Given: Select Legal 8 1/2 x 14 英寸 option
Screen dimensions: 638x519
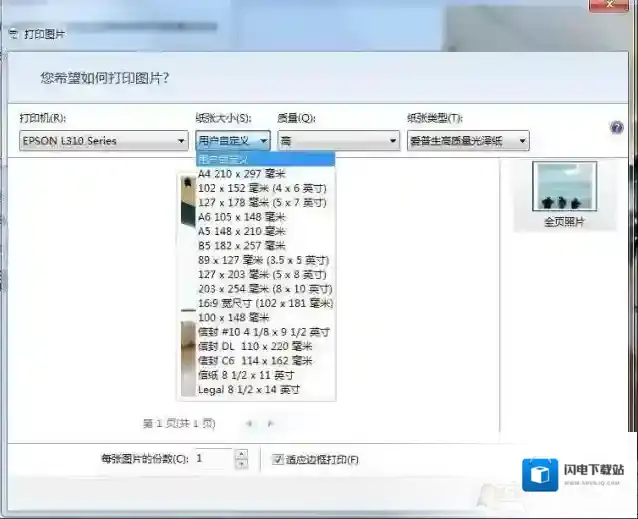Looking at the screenshot, I should click(x=248, y=389).
